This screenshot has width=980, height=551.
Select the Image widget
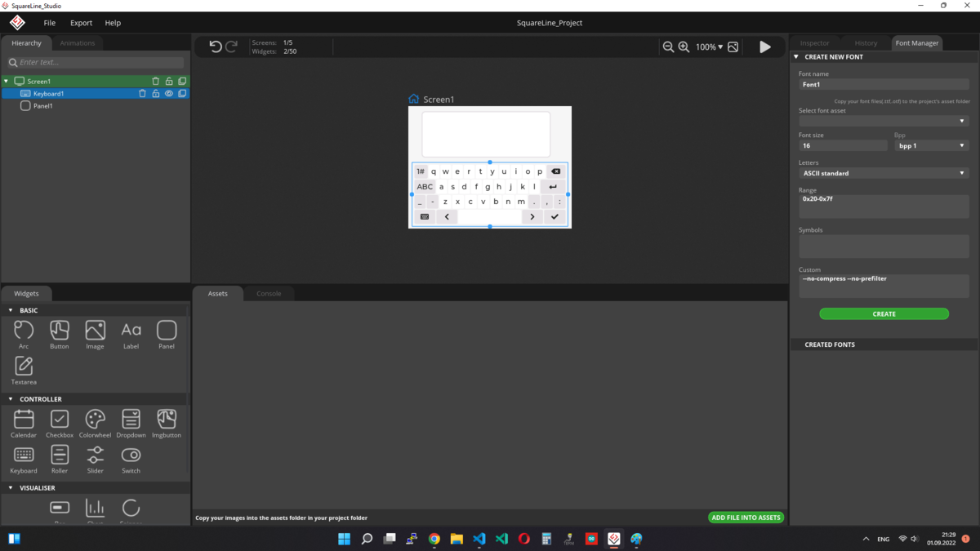click(x=96, y=335)
